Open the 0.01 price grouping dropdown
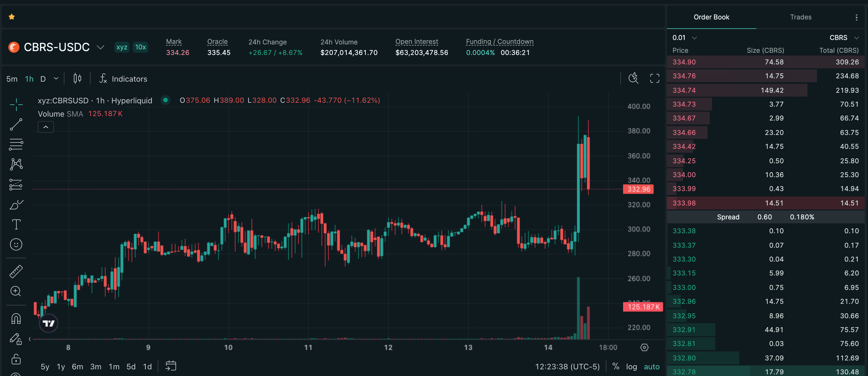The height and width of the screenshot is (376, 868). point(684,38)
